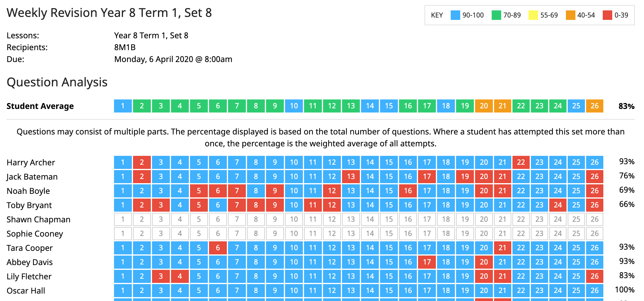Open Tara Cooper's red question 6 cell

tap(218, 248)
